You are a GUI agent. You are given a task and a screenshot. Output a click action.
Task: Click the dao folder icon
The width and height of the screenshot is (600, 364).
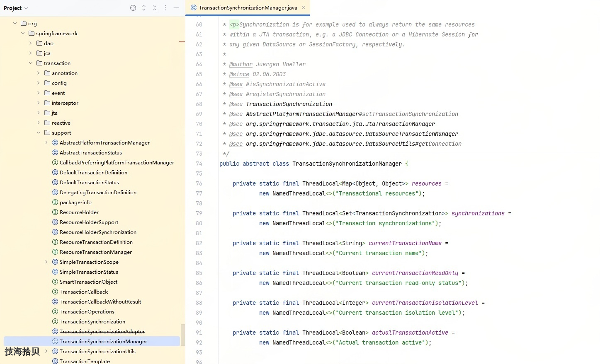[39, 43]
